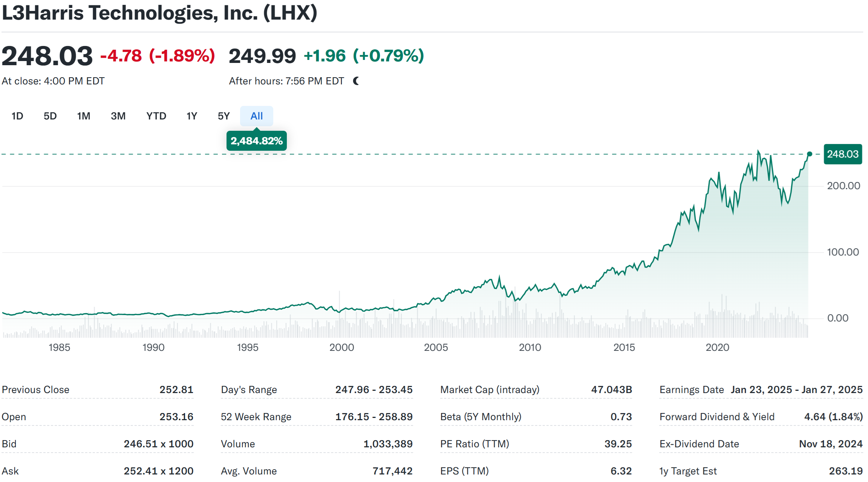Click the Market Cap value 47.043B
The image size is (868, 482).
click(612, 390)
